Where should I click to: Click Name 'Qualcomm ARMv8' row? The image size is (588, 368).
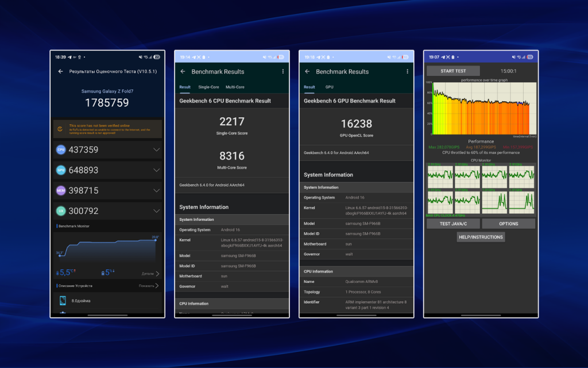pyautogui.click(x=356, y=282)
